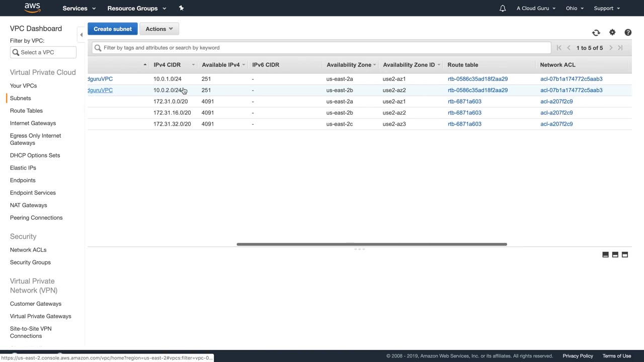Go to Security Groups in sidebar
644x362 pixels.
coord(30,262)
